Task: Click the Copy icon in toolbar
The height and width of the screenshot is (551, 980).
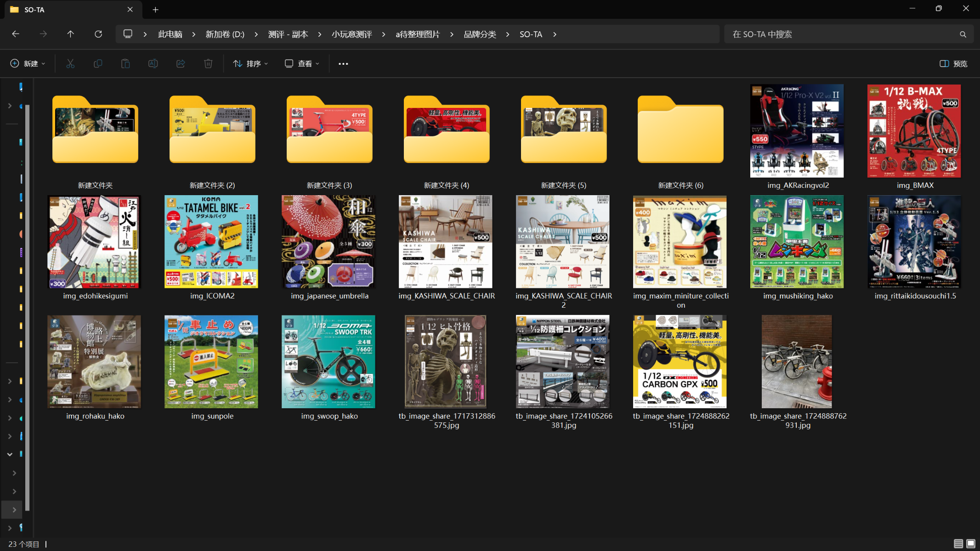Action: coord(98,64)
